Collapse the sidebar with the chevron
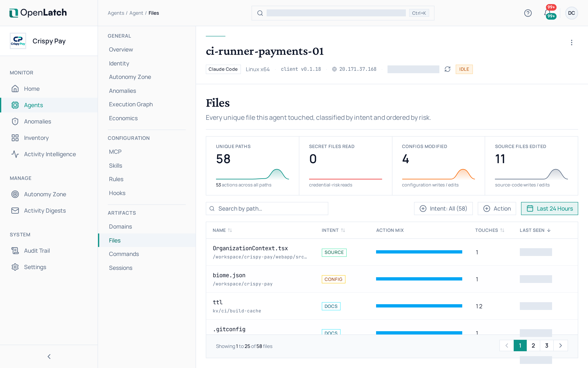588x368 pixels. click(x=49, y=356)
